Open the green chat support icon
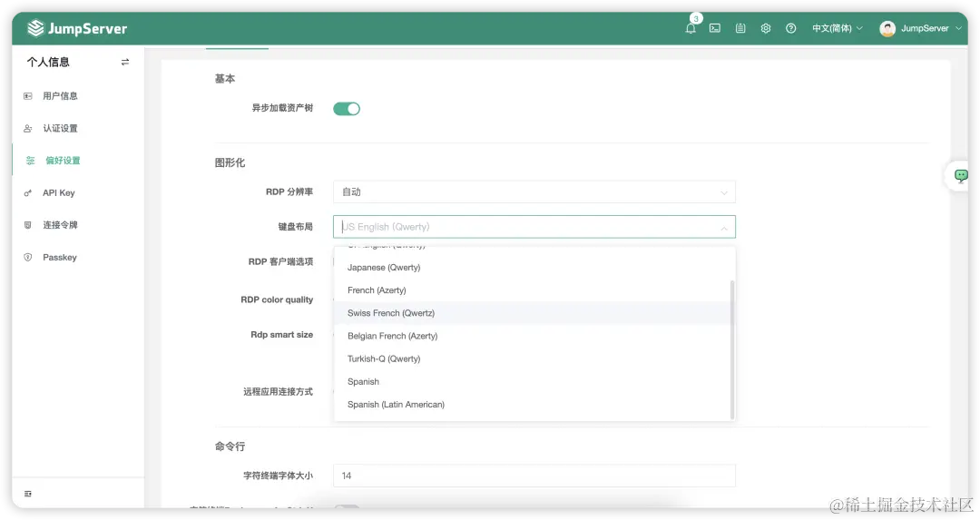980x520 pixels. coord(961,176)
